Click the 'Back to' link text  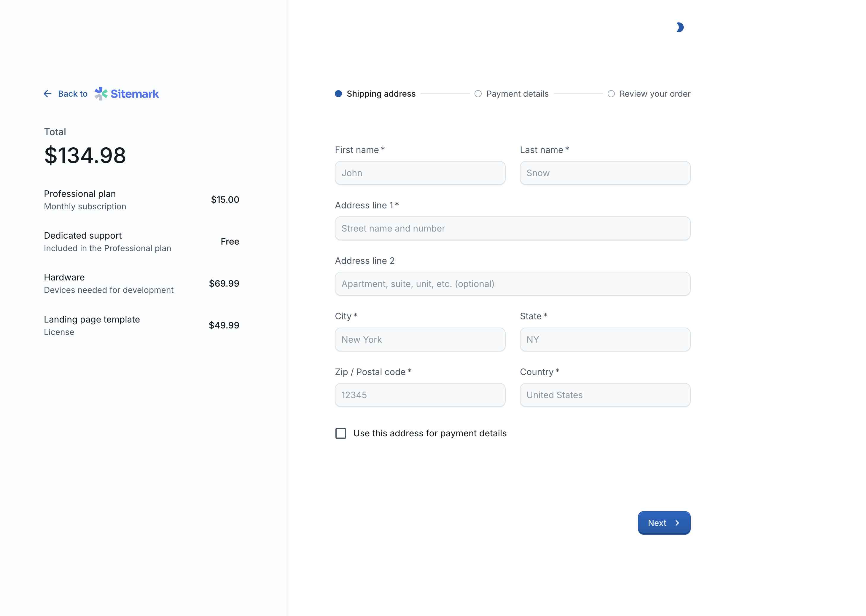tap(72, 94)
